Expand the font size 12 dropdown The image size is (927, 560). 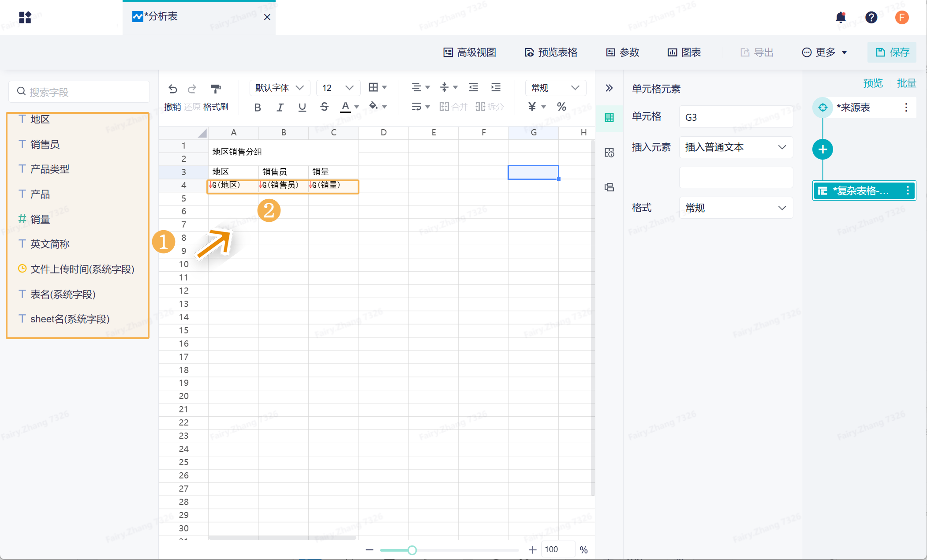tap(338, 88)
